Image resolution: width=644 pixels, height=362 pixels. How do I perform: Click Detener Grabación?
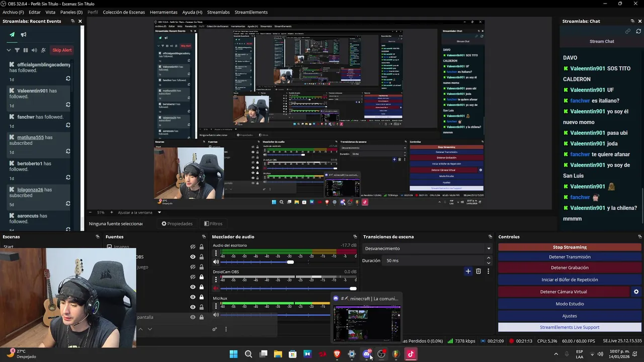click(x=570, y=267)
